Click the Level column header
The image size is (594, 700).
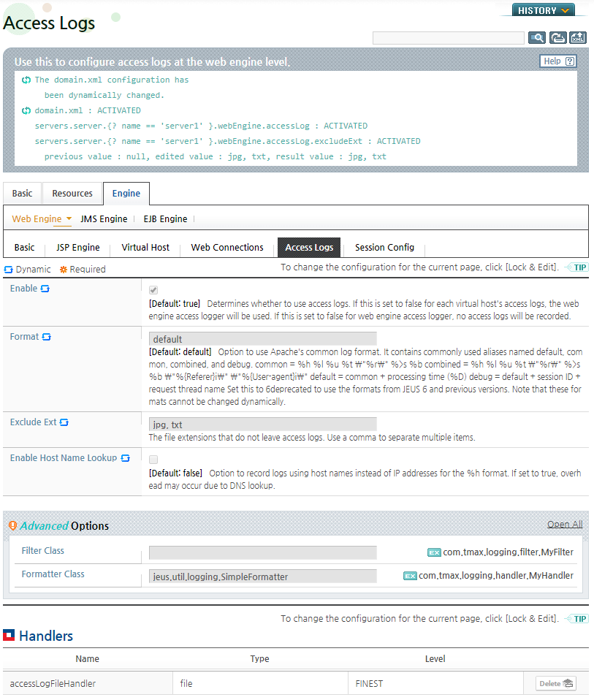435,659
